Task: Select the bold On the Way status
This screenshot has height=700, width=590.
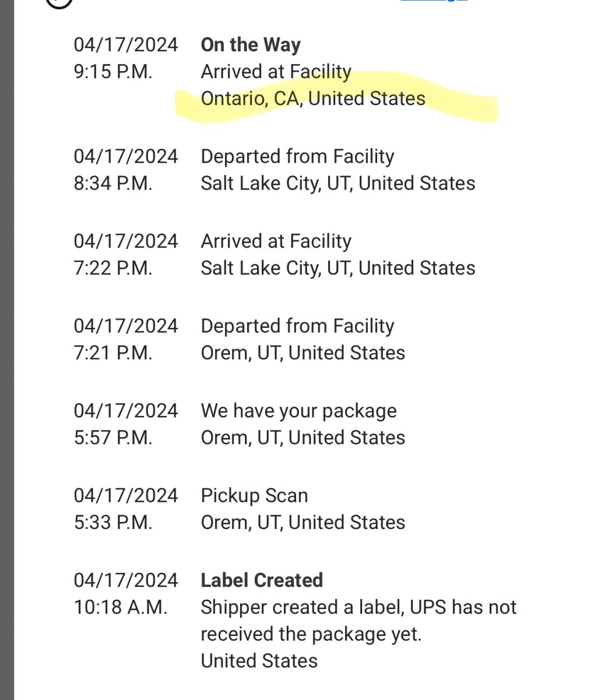Action: (251, 45)
